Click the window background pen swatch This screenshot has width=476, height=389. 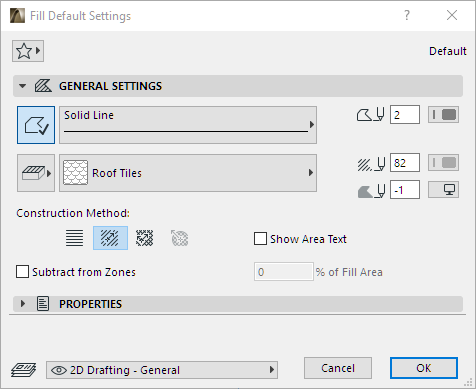tap(443, 190)
